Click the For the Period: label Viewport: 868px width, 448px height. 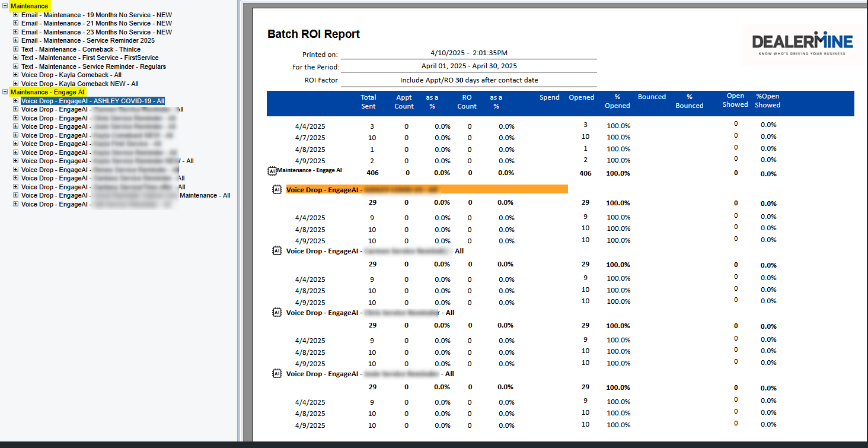click(x=316, y=67)
